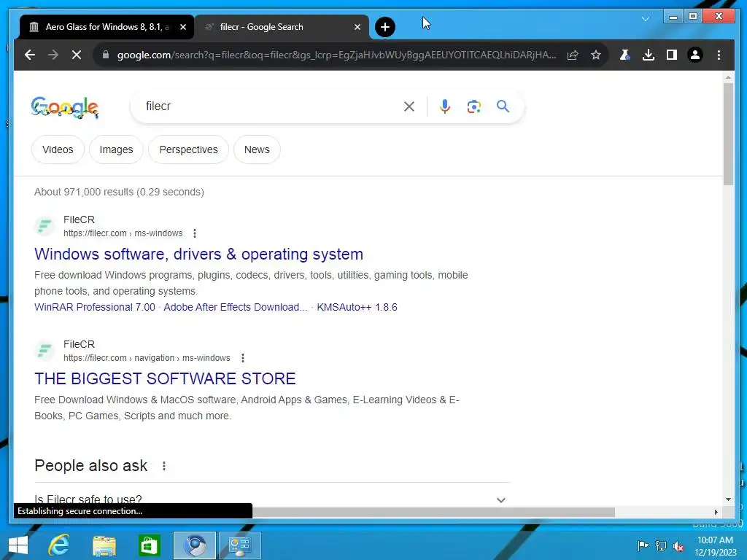Open the downloads tray icon
Viewport: 747px width, 560px height.
649,55
